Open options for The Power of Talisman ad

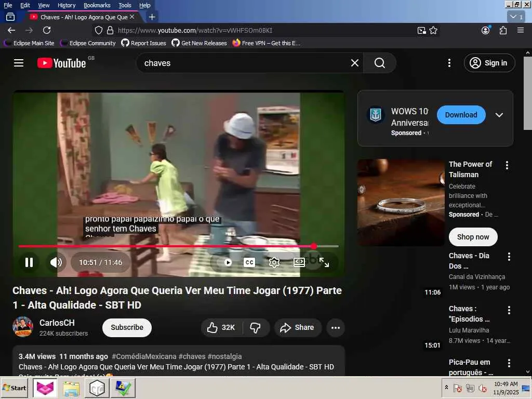point(507,165)
